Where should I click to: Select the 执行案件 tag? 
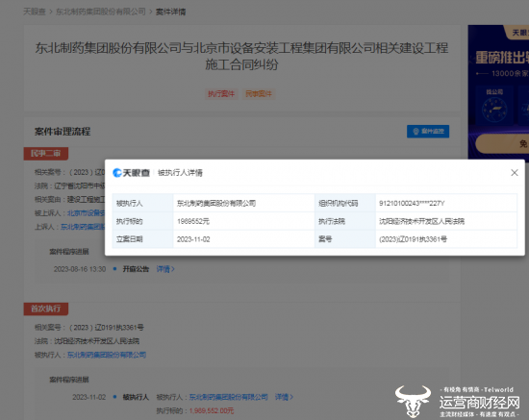click(x=221, y=94)
